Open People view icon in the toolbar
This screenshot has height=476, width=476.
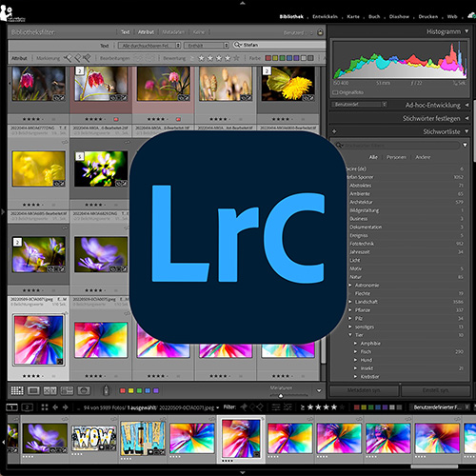(x=84, y=390)
